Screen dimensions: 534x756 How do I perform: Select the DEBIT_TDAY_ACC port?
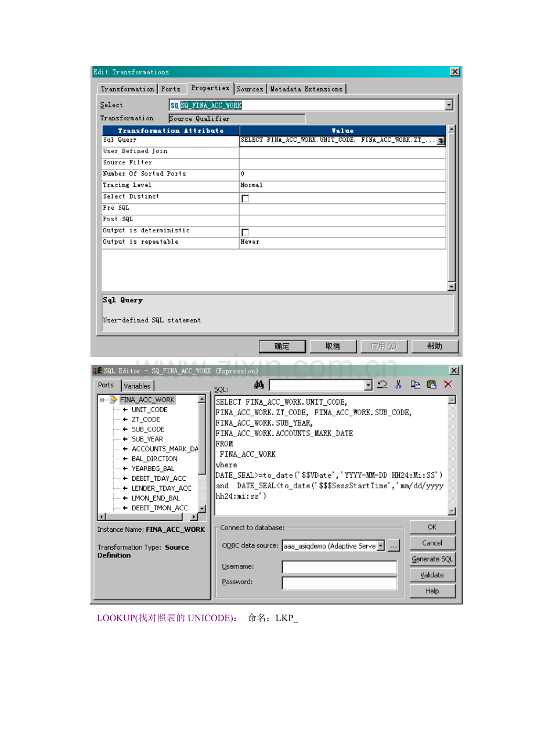pyautogui.click(x=159, y=478)
